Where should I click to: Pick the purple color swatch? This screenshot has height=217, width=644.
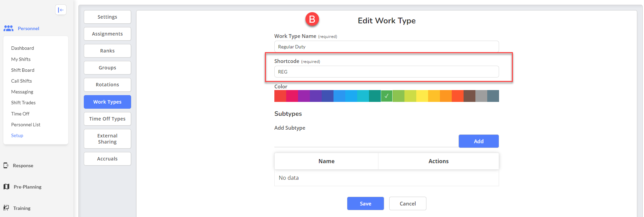click(304, 96)
